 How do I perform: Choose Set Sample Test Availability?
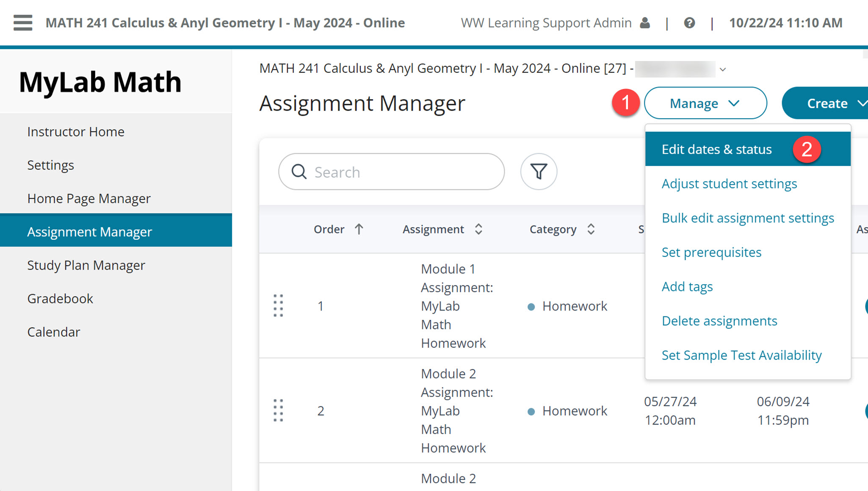741,355
